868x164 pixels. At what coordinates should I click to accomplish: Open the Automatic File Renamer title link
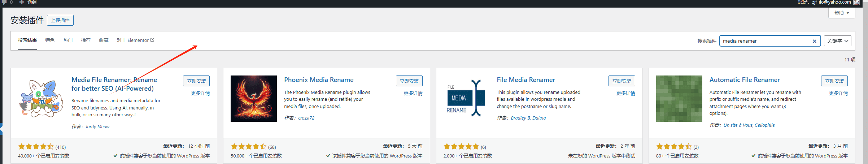(x=745, y=80)
